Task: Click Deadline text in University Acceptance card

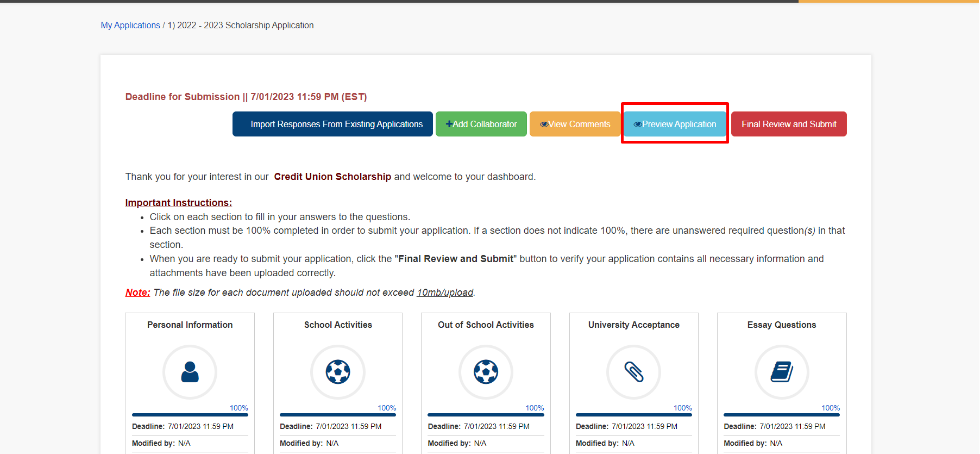Action: tap(627, 427)
